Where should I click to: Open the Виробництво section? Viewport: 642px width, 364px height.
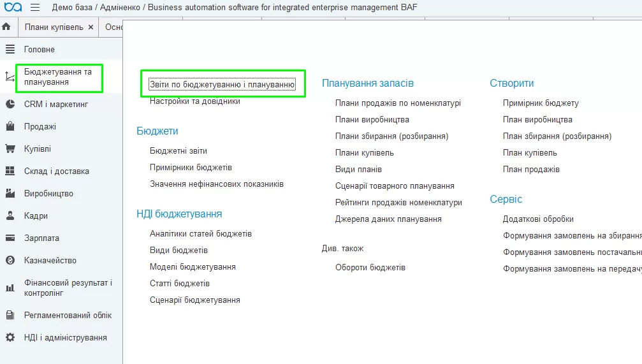48,193
